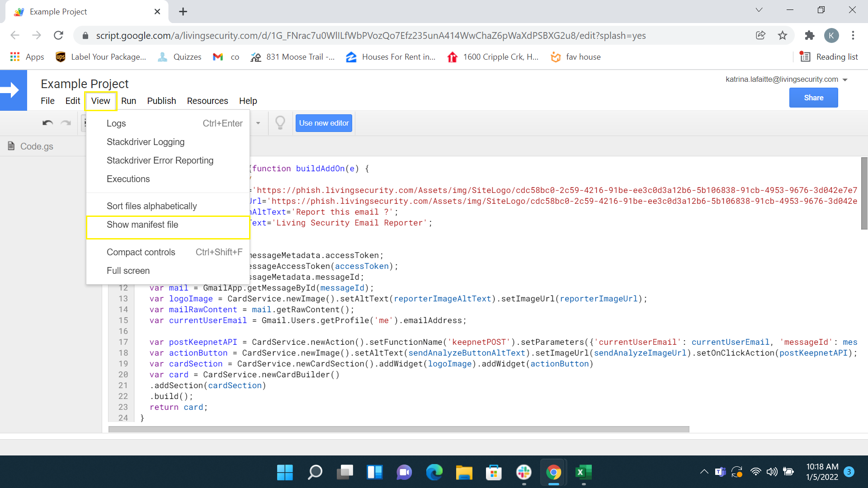Viewport: 868px width, 488px height.
Task: Go back with browser back arrow
Action: pos(15,35)
